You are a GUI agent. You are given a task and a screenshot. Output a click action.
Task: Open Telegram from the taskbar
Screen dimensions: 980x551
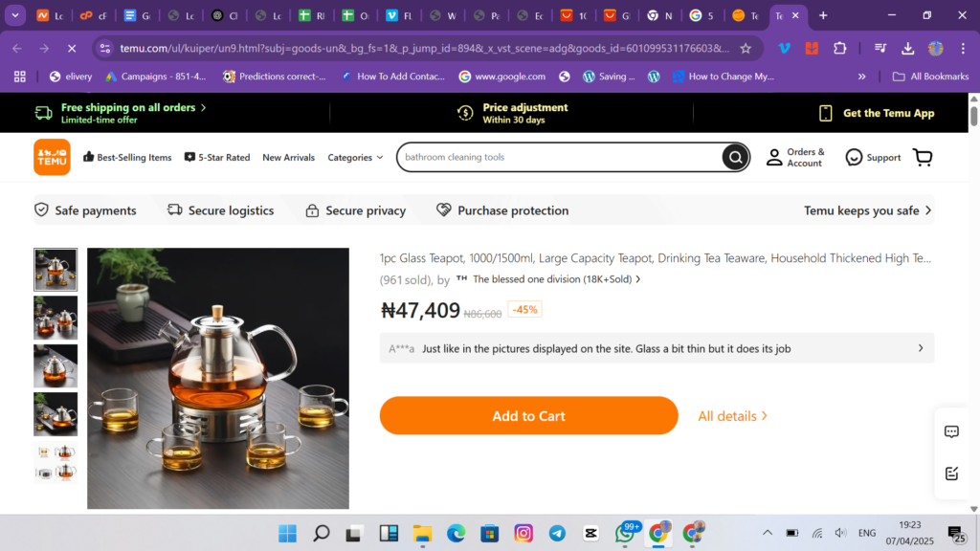coord(557,533)
